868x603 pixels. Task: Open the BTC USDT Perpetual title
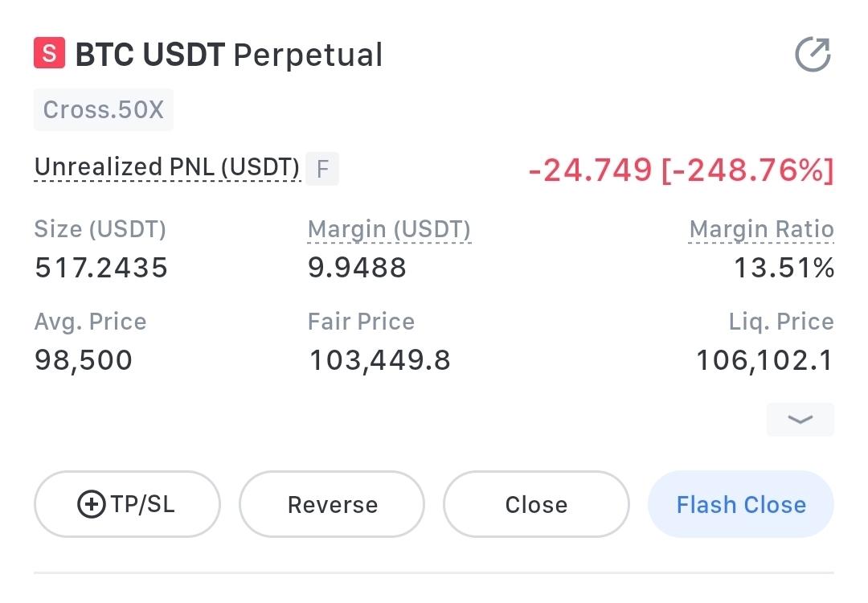(228, 54)
